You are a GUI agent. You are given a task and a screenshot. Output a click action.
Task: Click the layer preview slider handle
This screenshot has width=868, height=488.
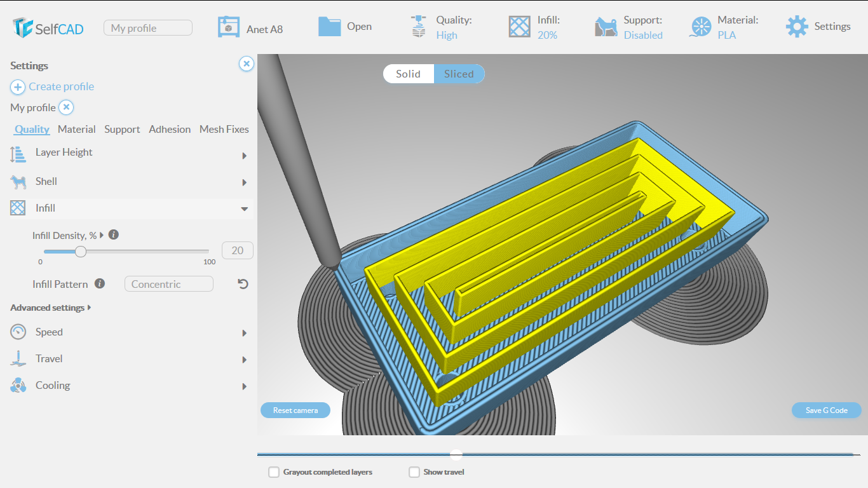coord(456,454)
